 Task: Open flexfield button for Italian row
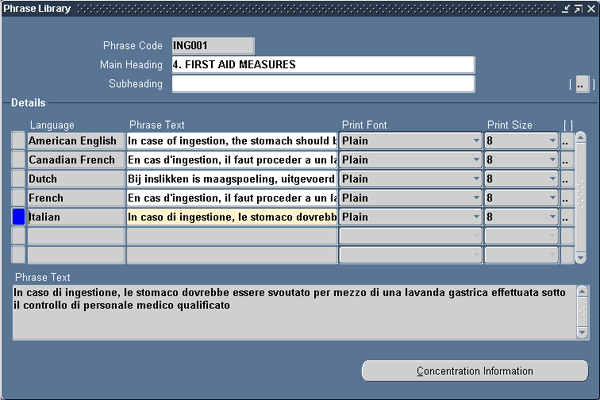coord(566,217)
